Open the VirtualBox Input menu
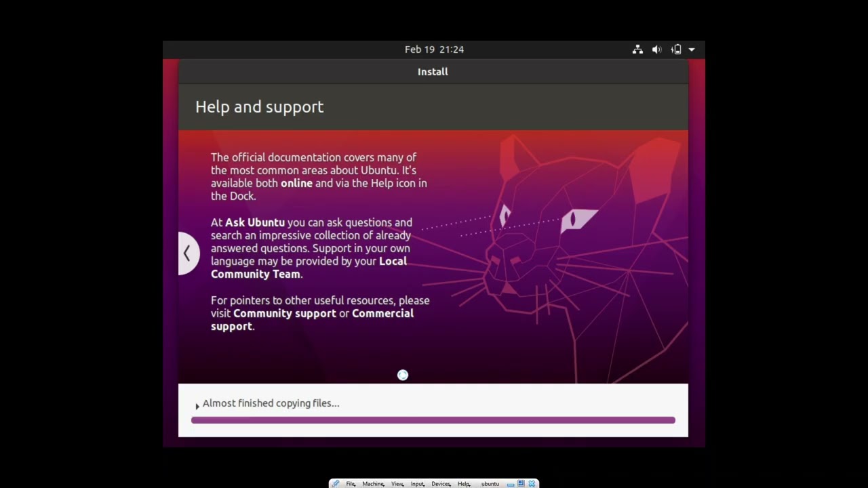This screenshot has width=868, height=488. pyautogui.click(x=417, y=484)
